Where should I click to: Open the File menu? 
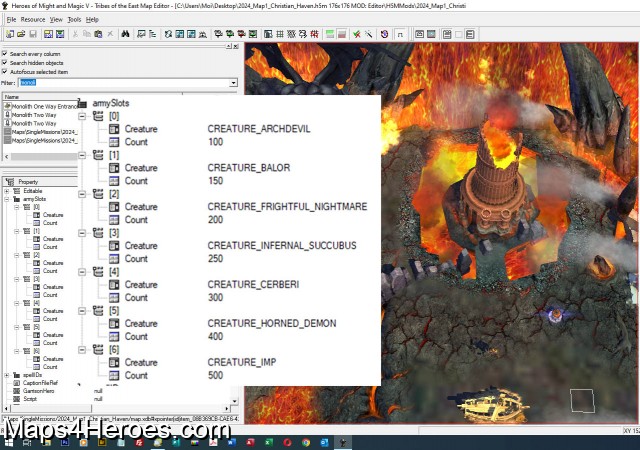click(x=11, y=20)
